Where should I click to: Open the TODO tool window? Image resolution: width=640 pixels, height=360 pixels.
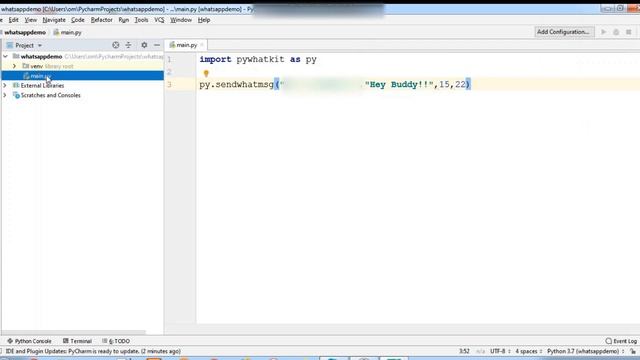pyautogui.click(x=116, y=341)
